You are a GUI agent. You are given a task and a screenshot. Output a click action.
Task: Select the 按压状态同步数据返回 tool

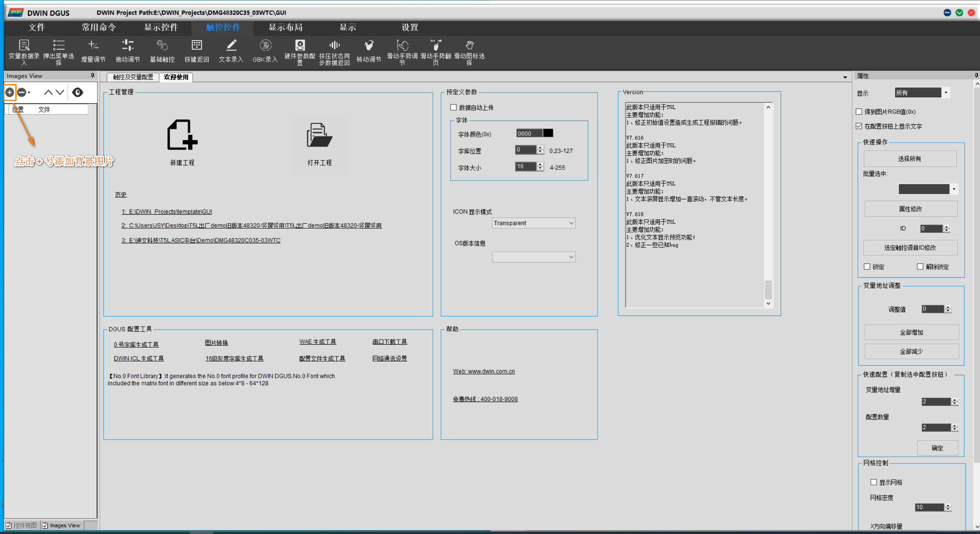[334, 52]
